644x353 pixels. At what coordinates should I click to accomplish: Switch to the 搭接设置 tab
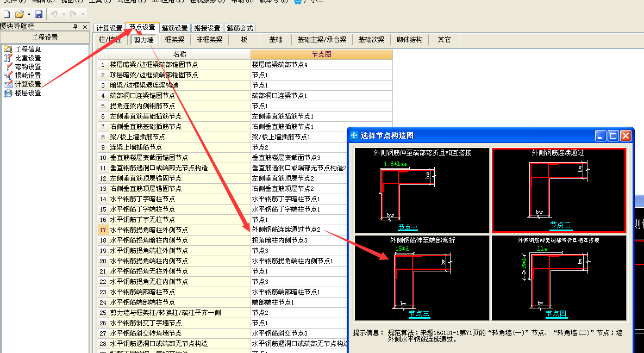pos(207,28)
